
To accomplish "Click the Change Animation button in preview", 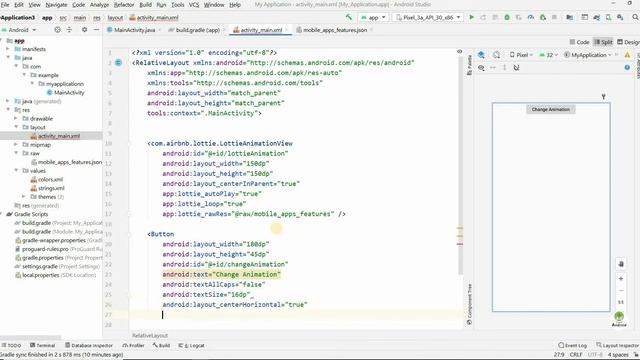I will click(x=551, y=109).
